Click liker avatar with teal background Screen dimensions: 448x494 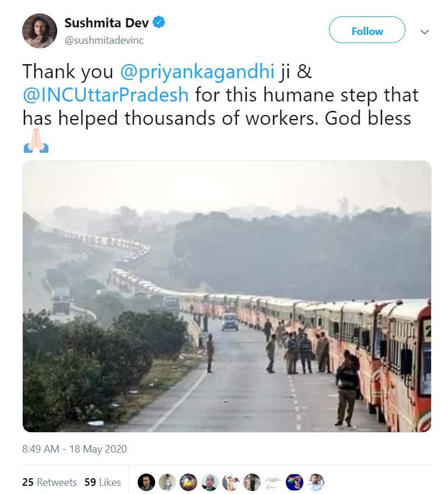[209, 482]
